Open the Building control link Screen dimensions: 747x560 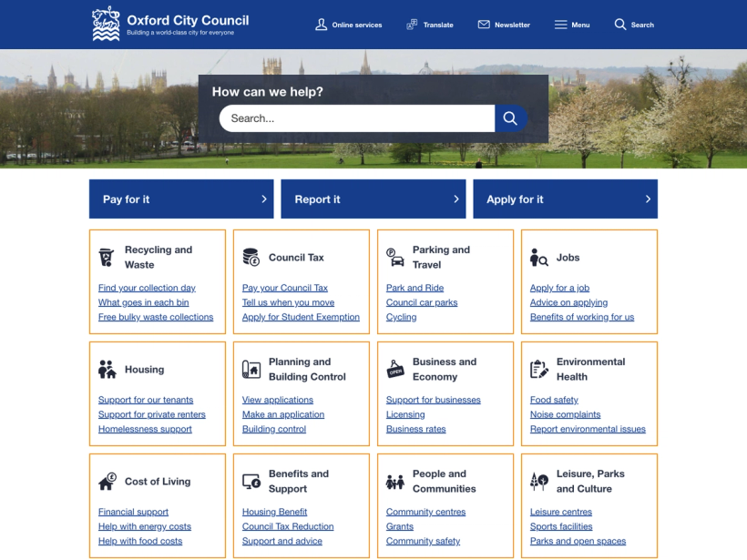pos(274,429)
